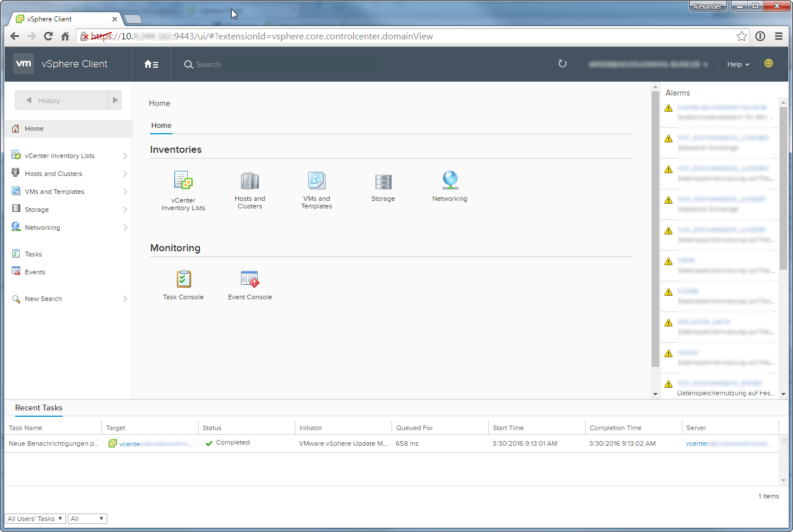This screenshot has width=793, height=532.
Task: Click the circular extension icon beside the star
Action: pos(761,36)
